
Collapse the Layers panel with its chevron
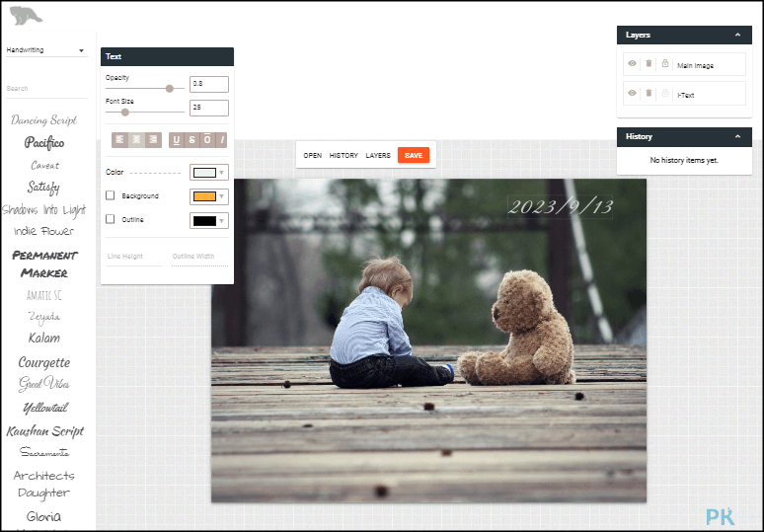click(737, 36)
